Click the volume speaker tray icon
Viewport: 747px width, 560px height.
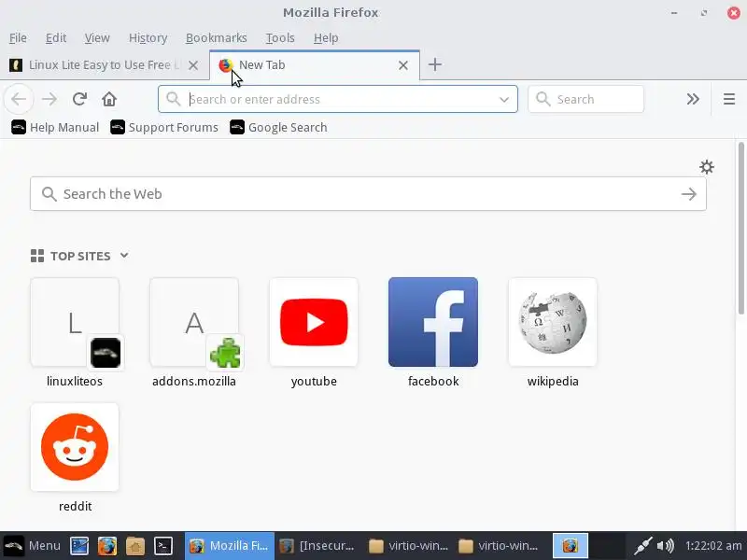coord(665,545)
